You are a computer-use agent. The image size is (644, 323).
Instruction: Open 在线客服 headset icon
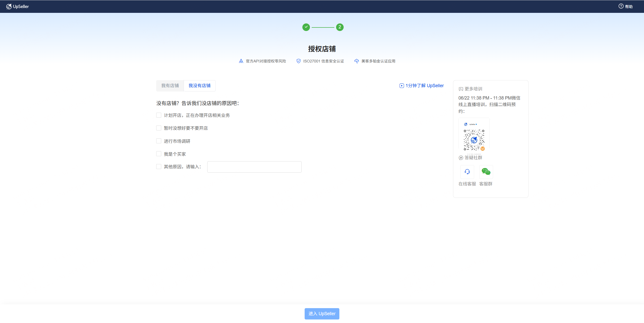click(x=467, y=172)
